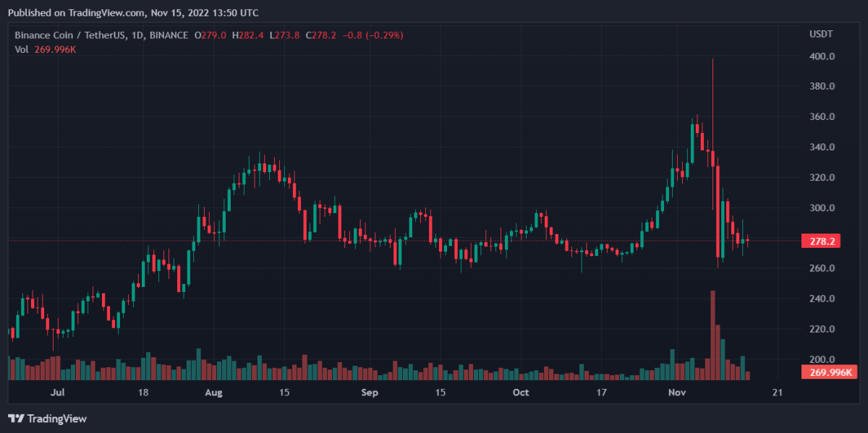Click the 15 date label after Aug
This screenshot has width=868, height=433.
tap(284, 393)
